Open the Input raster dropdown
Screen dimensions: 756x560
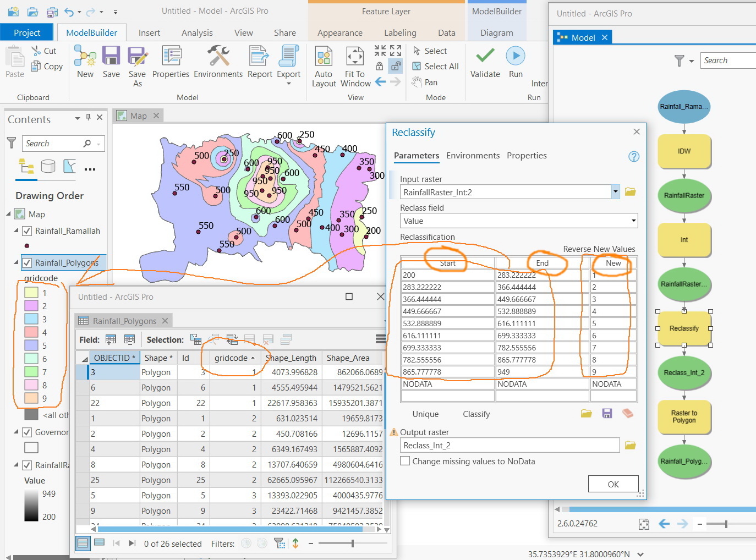(615, 192)
